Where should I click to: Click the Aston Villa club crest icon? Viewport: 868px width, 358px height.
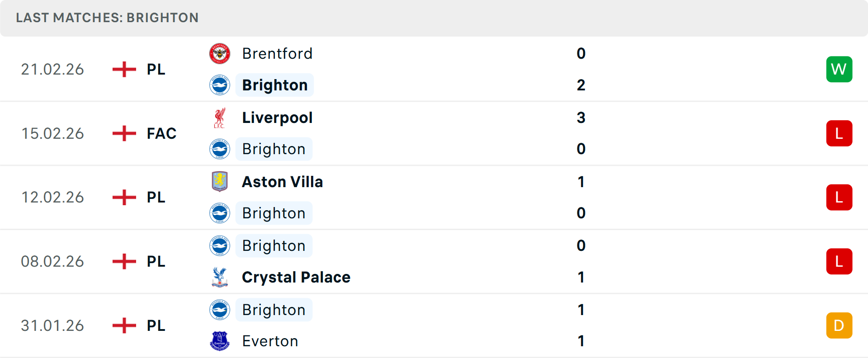tap(220, 182)
